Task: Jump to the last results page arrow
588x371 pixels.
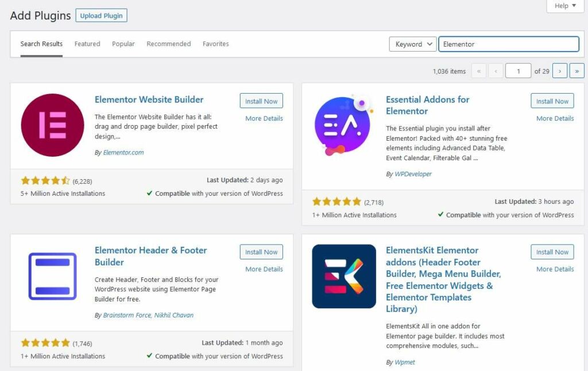Action: (577, 71)
